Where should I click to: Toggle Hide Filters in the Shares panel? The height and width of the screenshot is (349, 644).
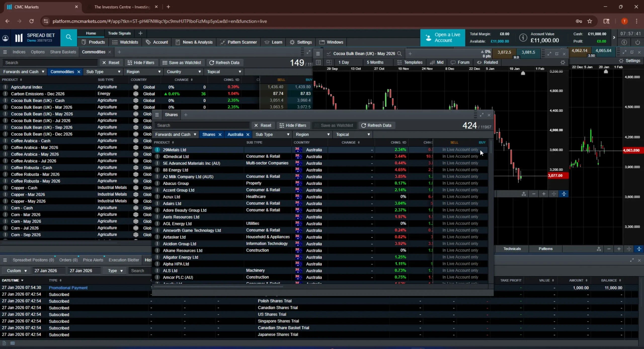[293, 125]
